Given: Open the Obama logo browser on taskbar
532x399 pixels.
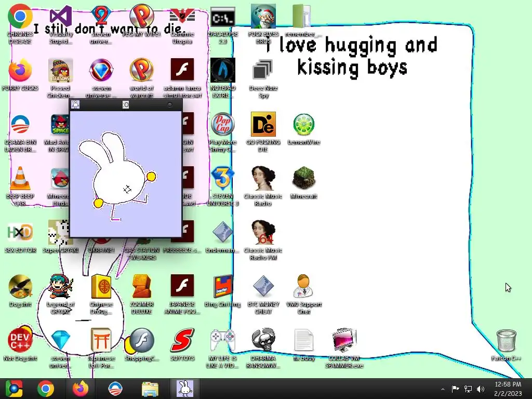Looking at the screenshot, I should [115, 389].
